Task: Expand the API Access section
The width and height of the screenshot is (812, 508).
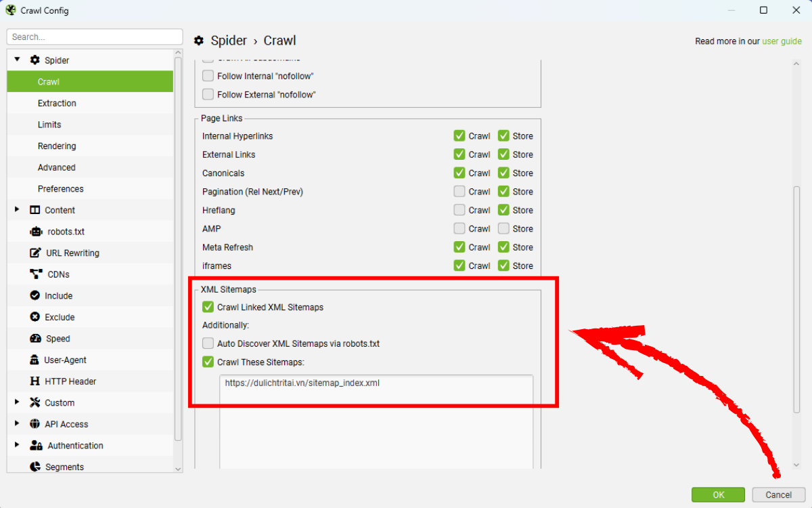Action: point(17,423)
